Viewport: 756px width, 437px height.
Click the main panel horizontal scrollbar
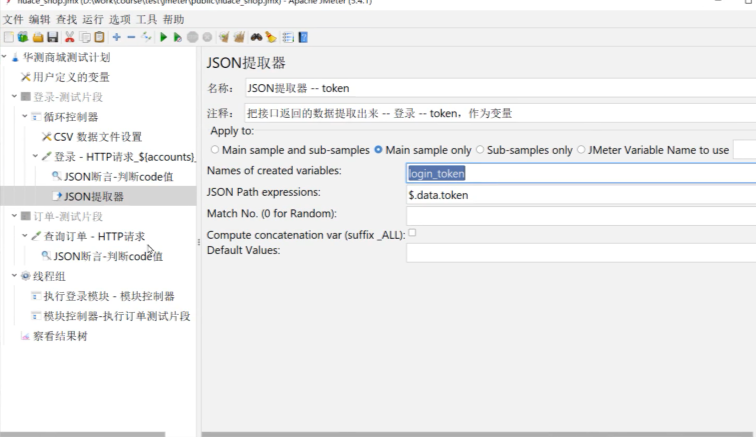point(477,434)
